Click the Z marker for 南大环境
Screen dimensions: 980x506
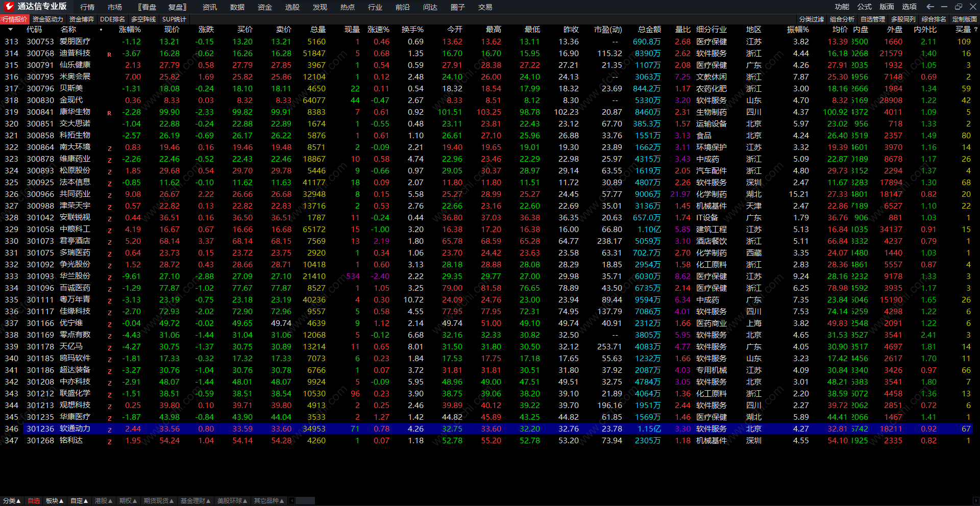click(109, 148)
